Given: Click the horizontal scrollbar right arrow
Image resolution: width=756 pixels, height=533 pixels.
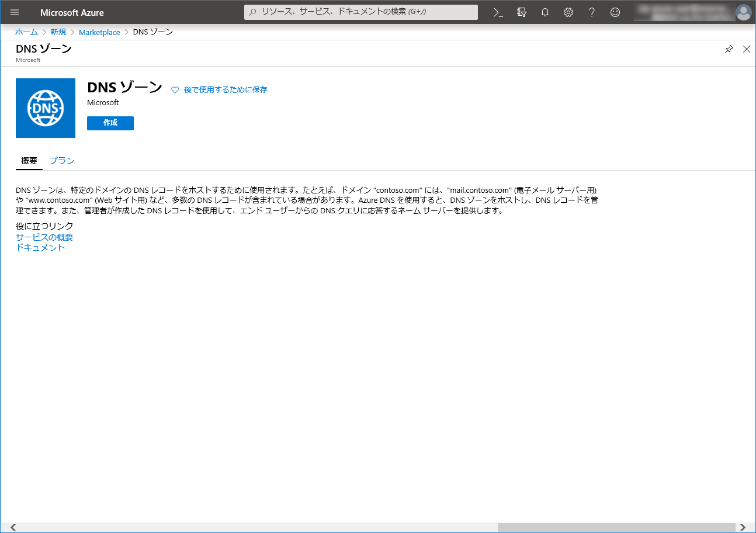Looking at the screenshot, I should point(743,528).
